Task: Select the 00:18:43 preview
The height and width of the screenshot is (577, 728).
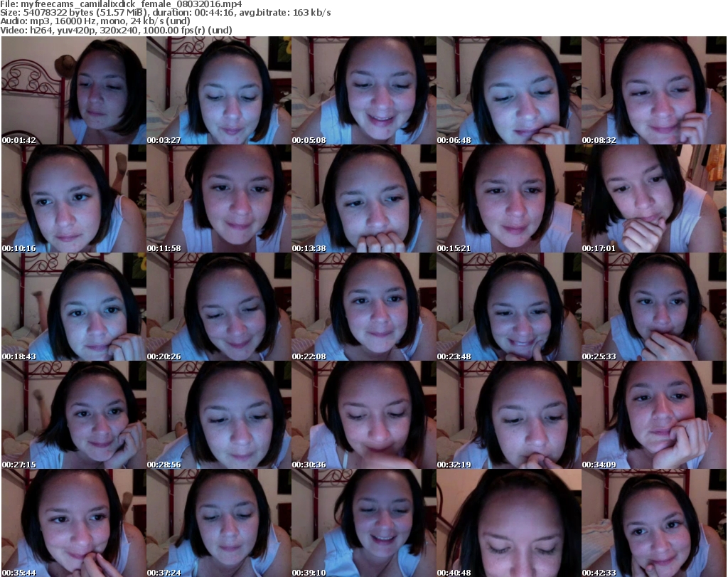Action: [x=74, y=307]
